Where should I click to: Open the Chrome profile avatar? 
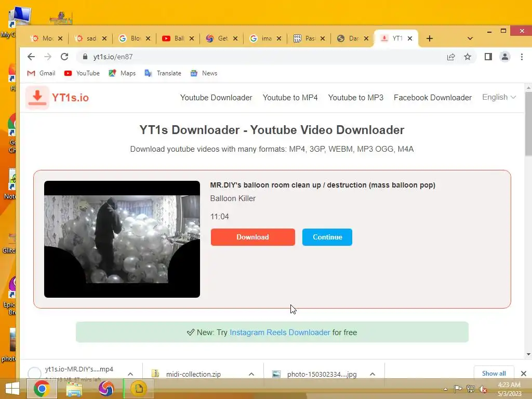pos(505,57)
